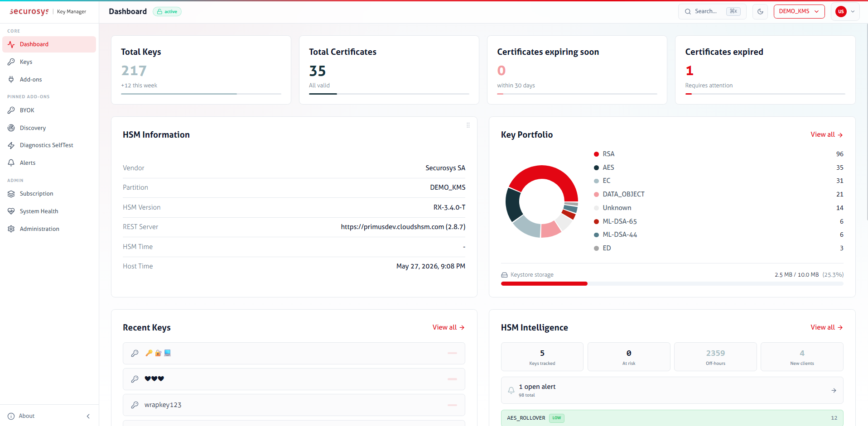868x426 pixels.
Task: Click the key icon beside wrapkey123
Action: click(x=135, y=405)
